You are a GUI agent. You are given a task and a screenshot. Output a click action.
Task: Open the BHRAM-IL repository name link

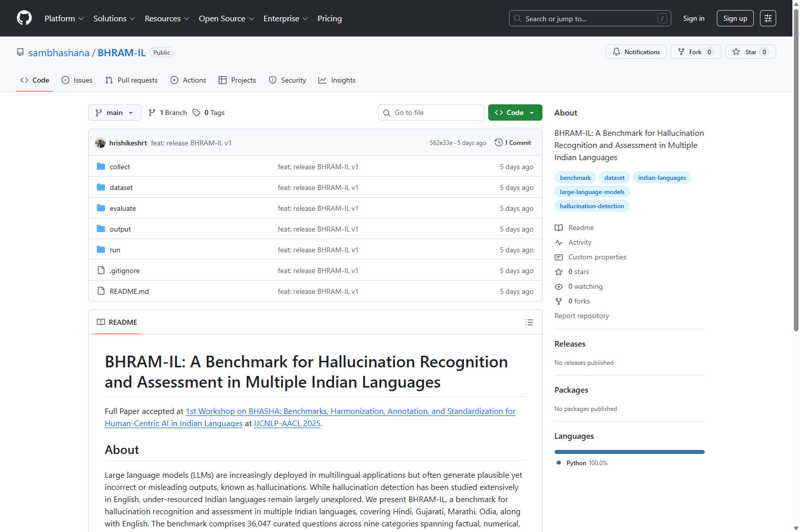(x=122, y=53)
